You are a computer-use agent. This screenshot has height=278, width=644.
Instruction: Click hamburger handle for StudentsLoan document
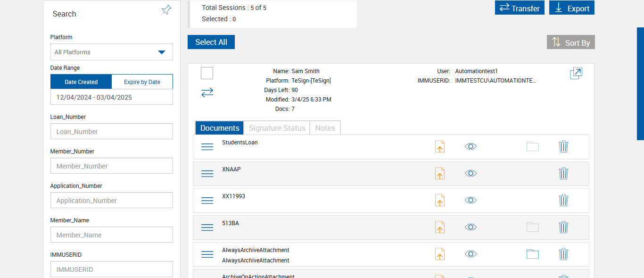click(x=207, y=147)
